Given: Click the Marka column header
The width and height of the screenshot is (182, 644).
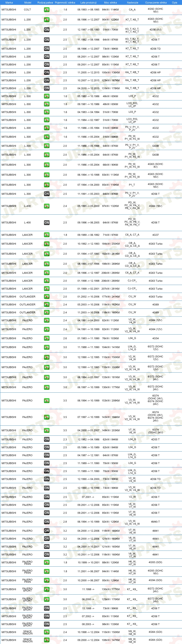Looking at the screenshot, I should click(9, 3).
